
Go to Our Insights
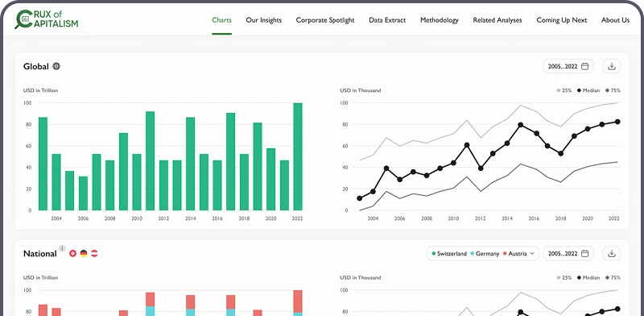coord(264,19)
